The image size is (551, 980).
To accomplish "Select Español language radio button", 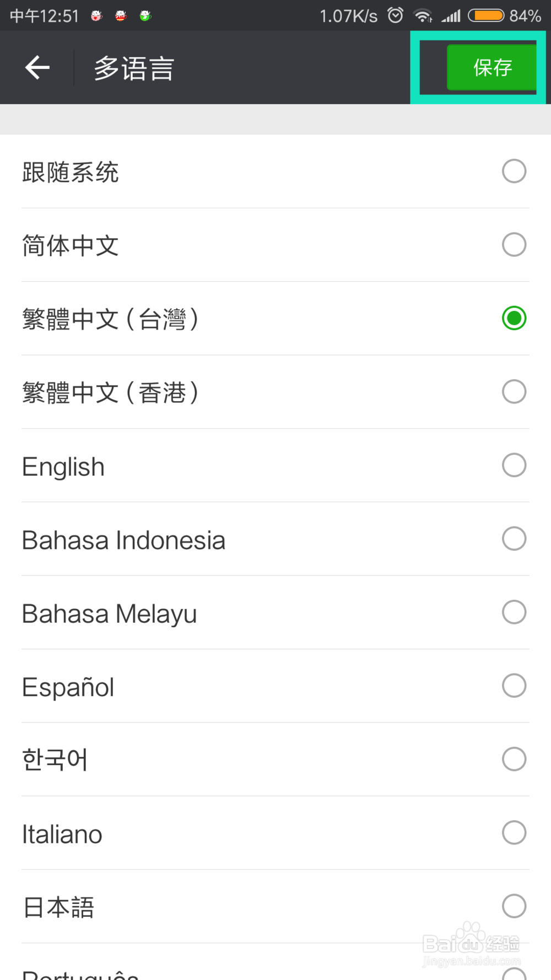I will click(x=514, y=686).
